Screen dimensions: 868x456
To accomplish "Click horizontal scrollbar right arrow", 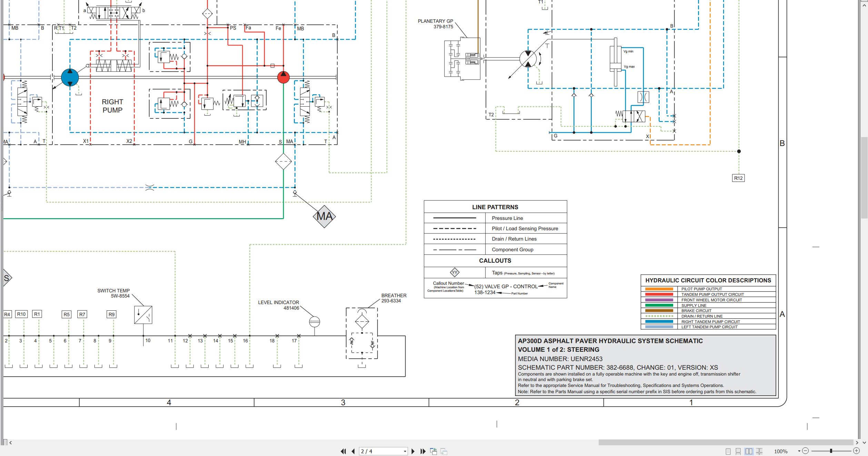I will pyautogui.click(x=857, y=443).
